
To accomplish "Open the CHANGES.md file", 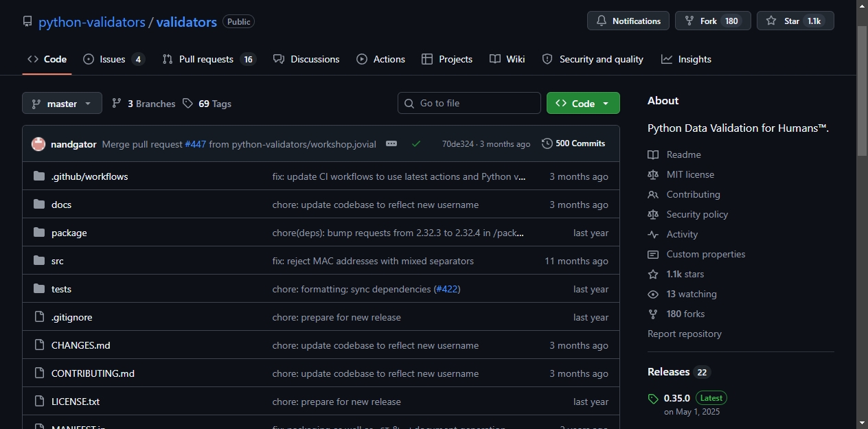I will [x=81, y=345].
